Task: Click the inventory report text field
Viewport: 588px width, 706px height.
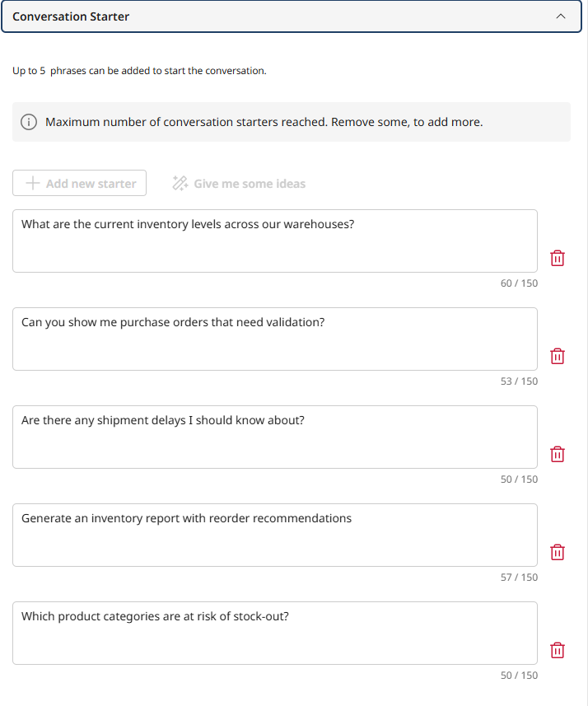Action: click(275, 534)
